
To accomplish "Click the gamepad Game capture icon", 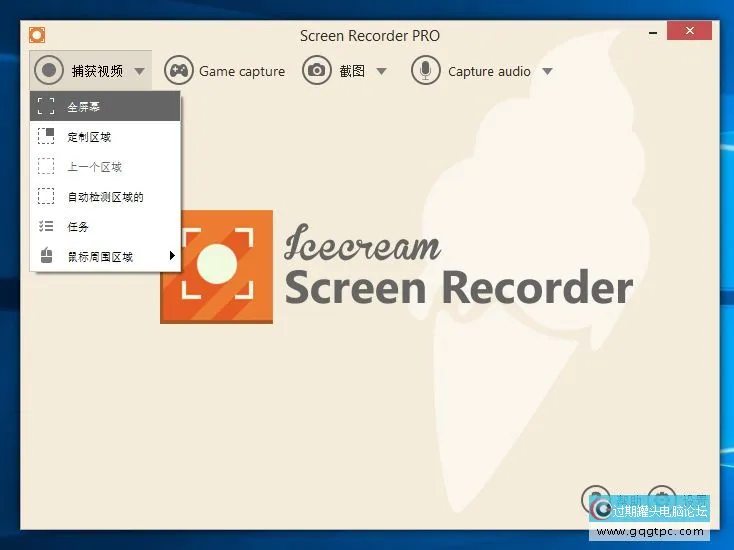I will point(178,71).
